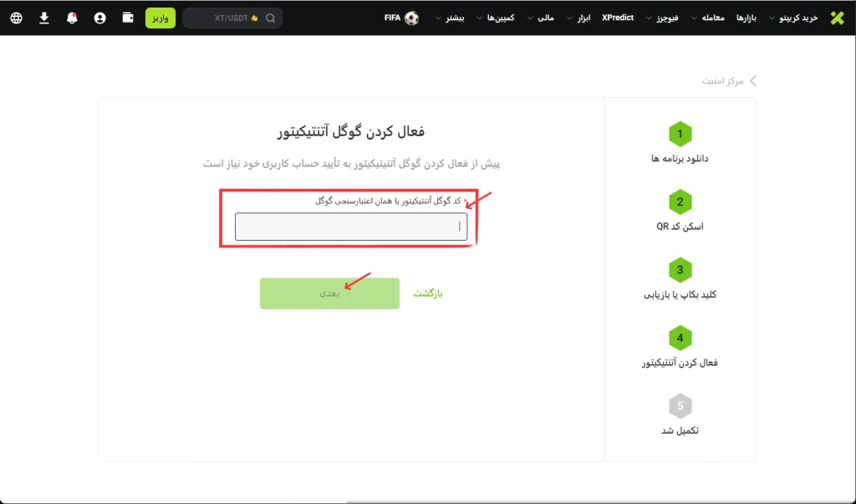Click the کلید بکاپ یا بازیابی label
This screenshot has width=856, height=504.
(680, 295)
